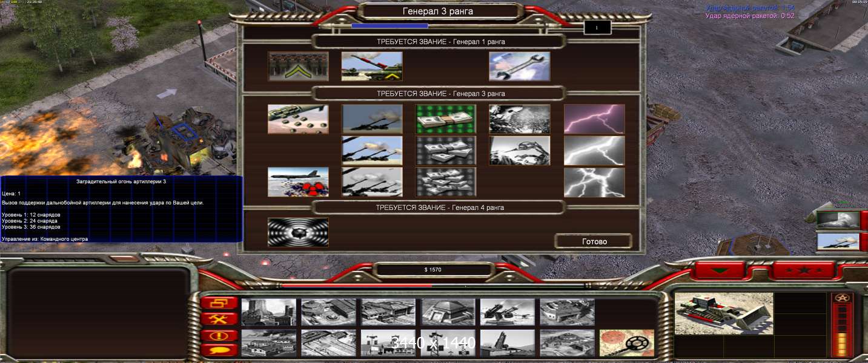868x363 pixels.
Task: Choose Artillery Barrage level 1 icon
Action: click(x=372, y=119)
